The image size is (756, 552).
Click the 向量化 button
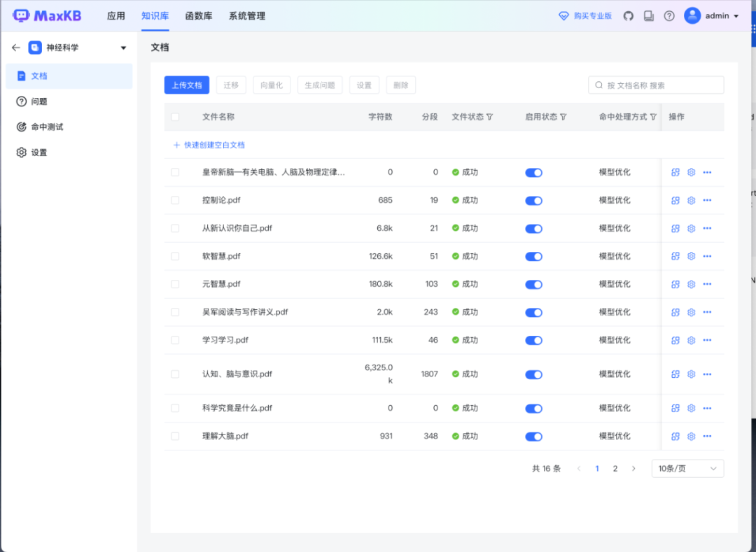point(272,85)
